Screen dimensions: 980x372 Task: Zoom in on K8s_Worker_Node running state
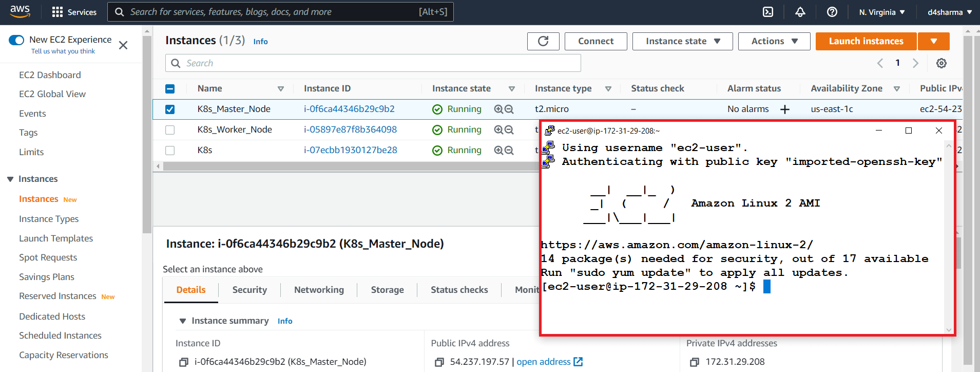tap(498, 130)
